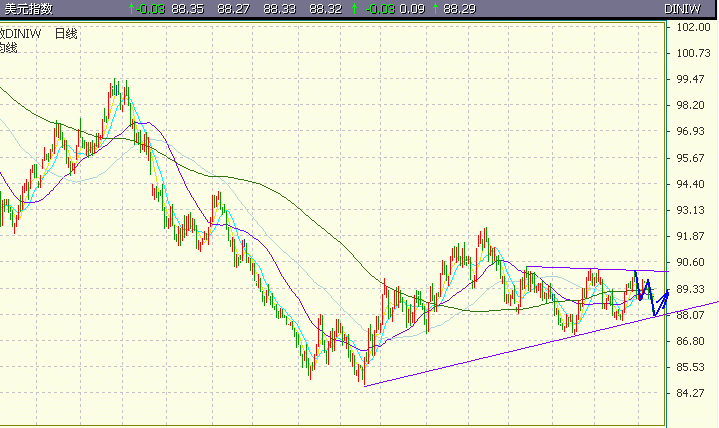The image size is (719, 428).
Task: Click the 102.00 price axis label
Action: (x=693, y=27)
